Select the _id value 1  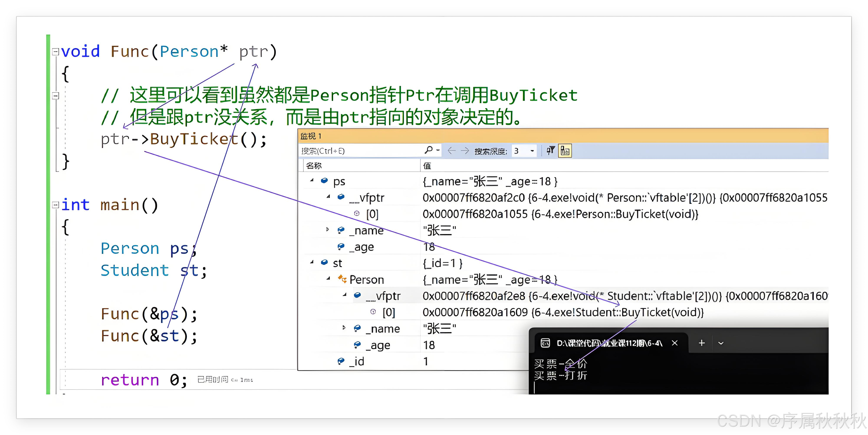[x=426, y=361]
